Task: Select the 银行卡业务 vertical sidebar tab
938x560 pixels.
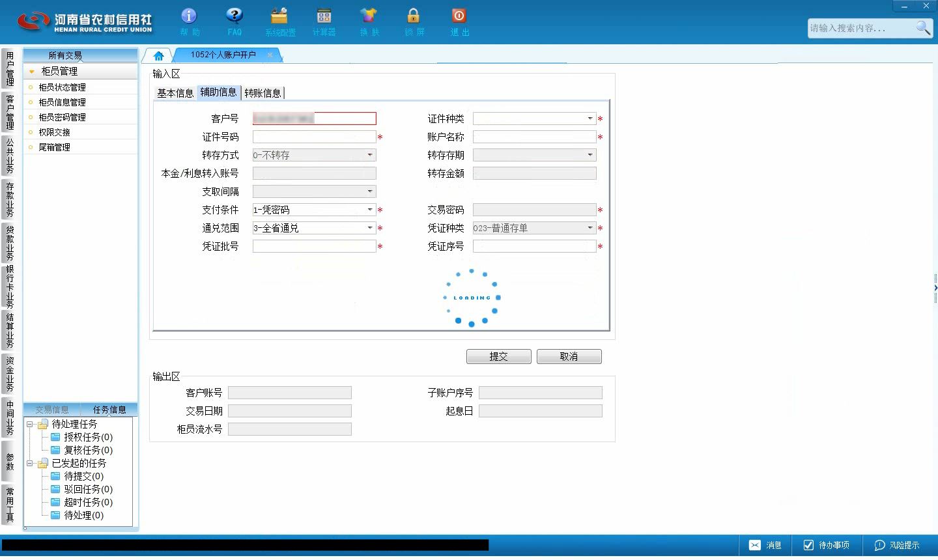Action: (9, 287)
